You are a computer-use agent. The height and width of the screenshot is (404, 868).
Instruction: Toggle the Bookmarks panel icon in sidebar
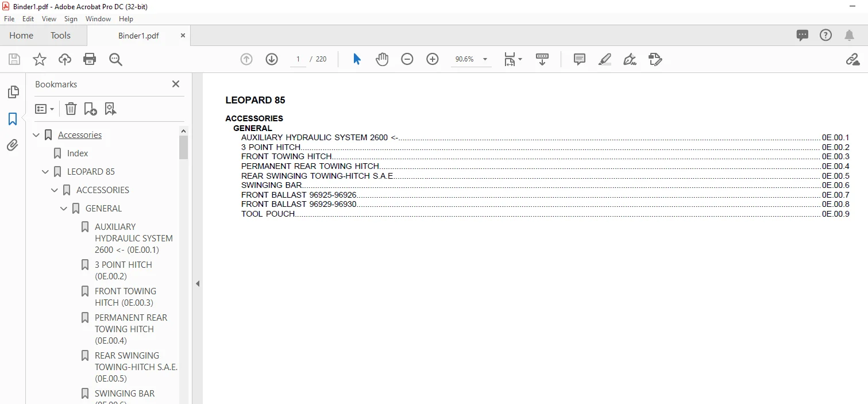[x=13, y=119]
